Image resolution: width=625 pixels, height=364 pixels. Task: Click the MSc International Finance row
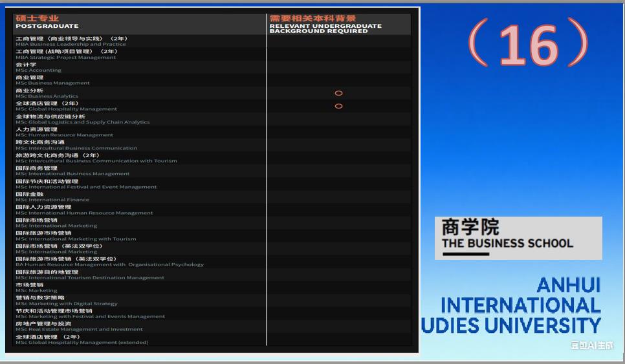tap(52, 197)
